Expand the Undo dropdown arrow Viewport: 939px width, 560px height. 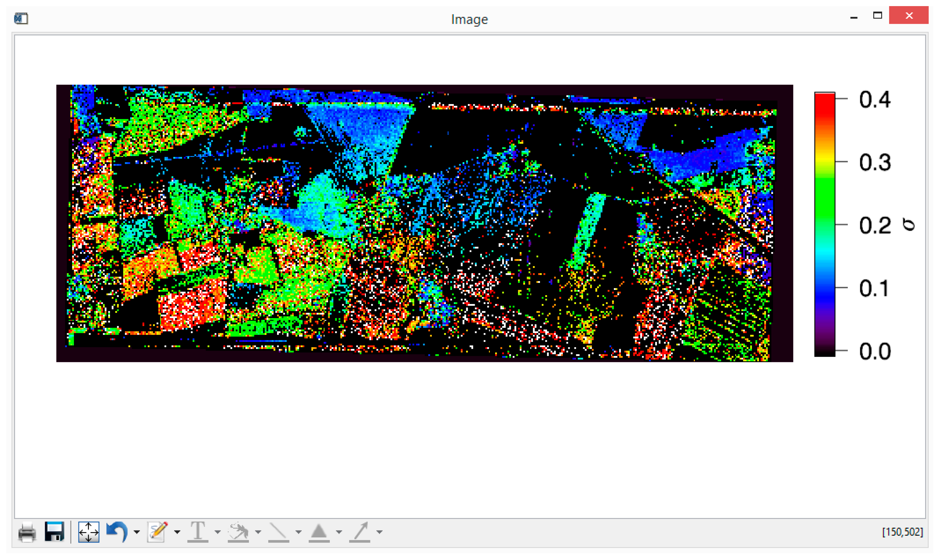pyautogui.click(x=137, y=532)
